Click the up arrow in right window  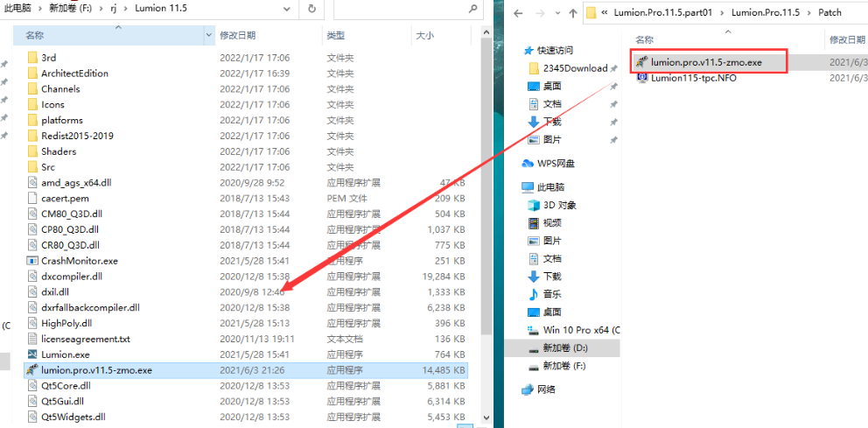573,13
